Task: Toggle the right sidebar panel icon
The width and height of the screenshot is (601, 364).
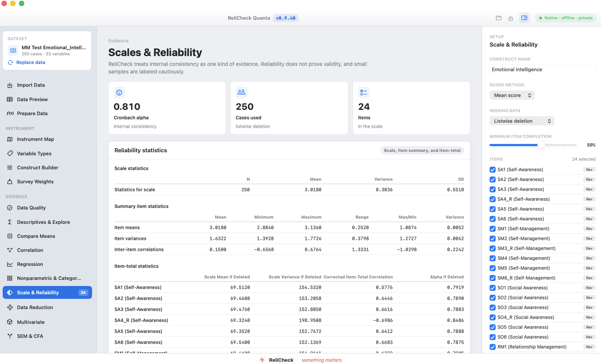Action: [x=524, y=18]
